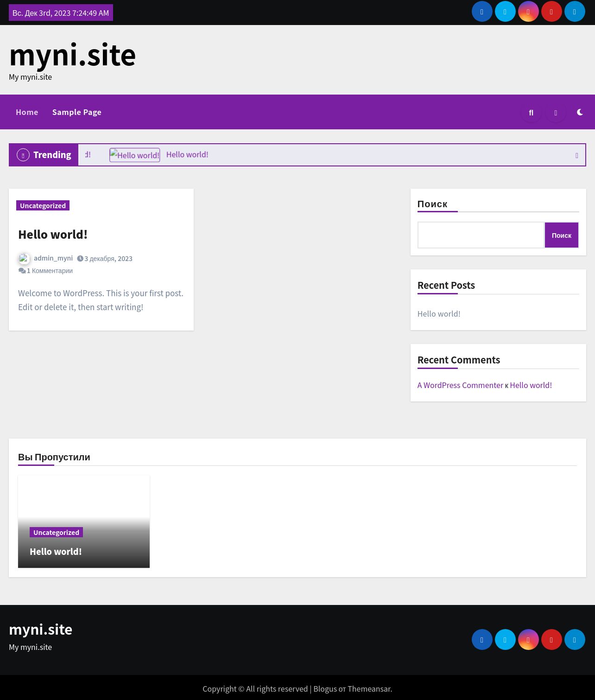
Task: Click the Recent Comments widget heading
Action: [x=459, y=360]
